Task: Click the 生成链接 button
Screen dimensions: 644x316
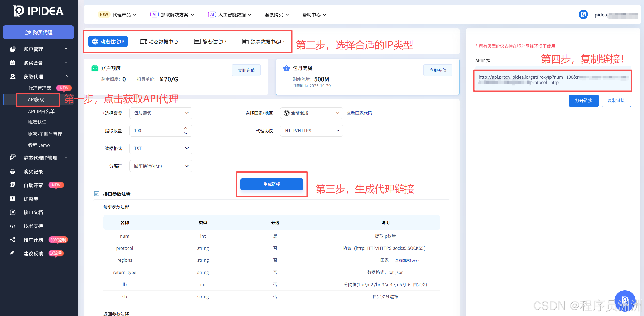Action: pos(272,184)
